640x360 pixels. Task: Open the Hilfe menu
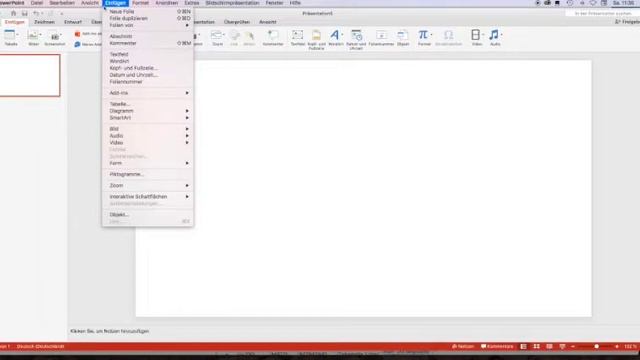295,3
